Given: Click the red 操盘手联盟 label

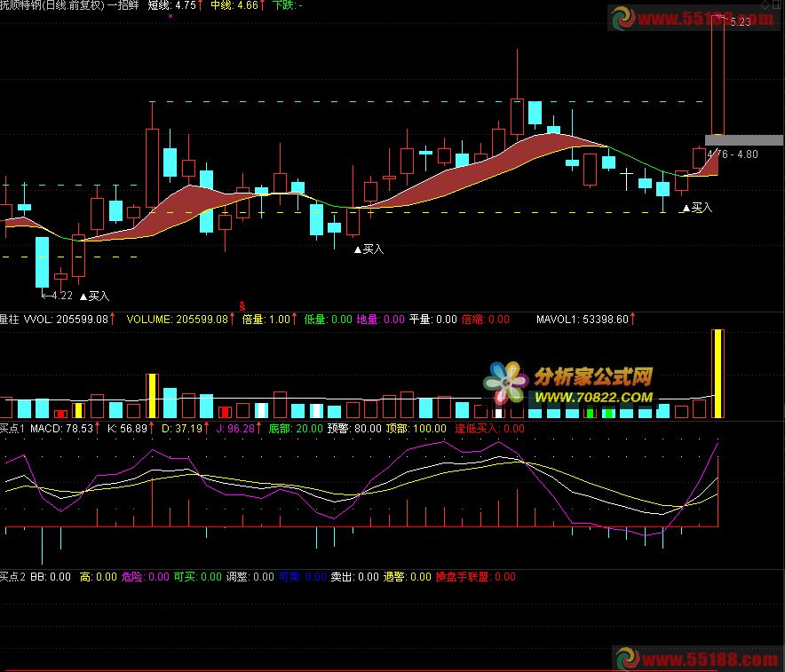Looking at the screenshot, I should [463, 577].
